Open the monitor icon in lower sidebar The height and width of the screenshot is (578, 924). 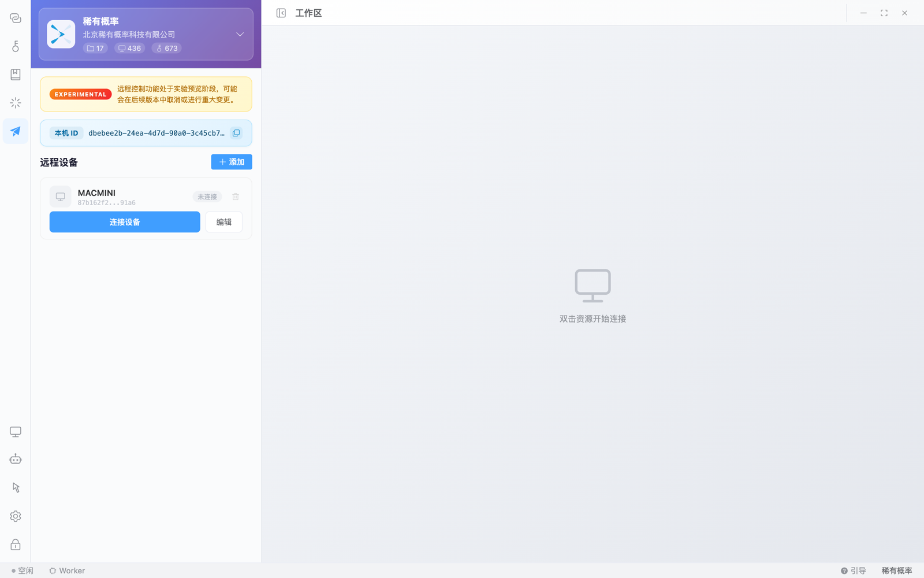pyautogui.click(x=16, y=432)
